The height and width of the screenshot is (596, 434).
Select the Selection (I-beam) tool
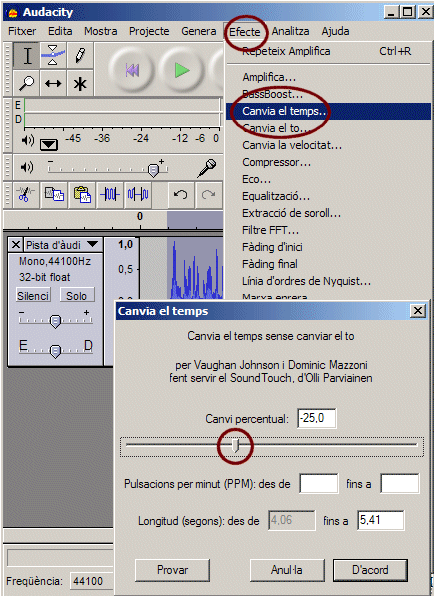[27, 55]
